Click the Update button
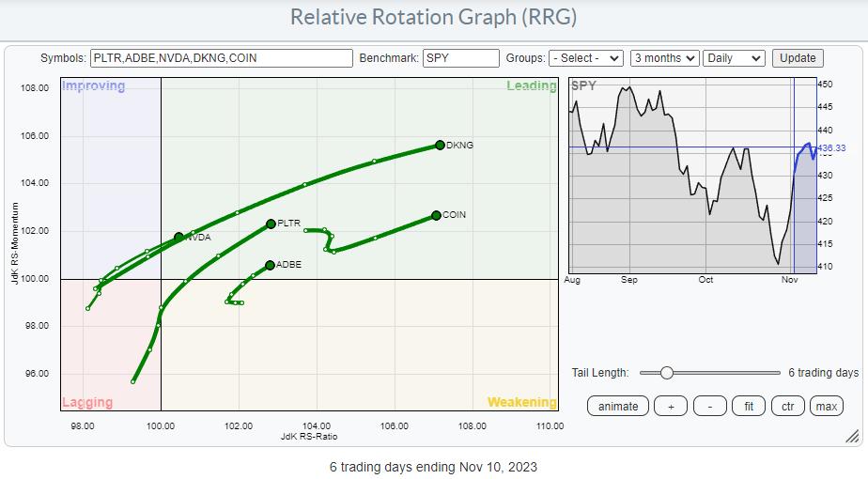The image size is (868, 479). click(x=798, y=58)
